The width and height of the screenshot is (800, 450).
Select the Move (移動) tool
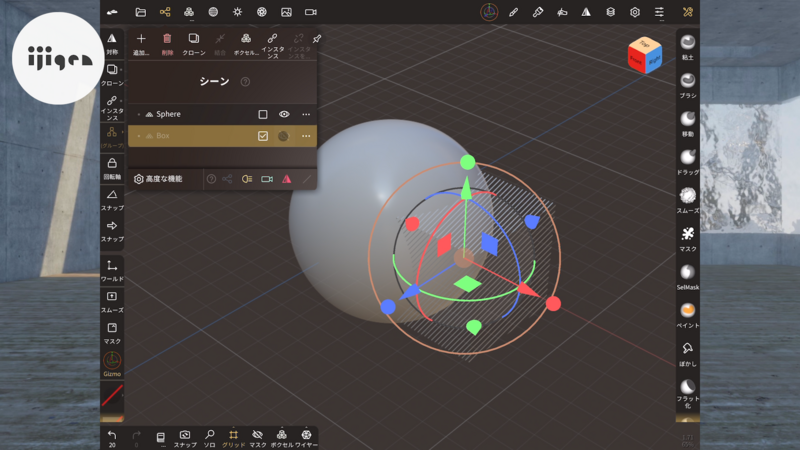click(x=688, y=123)
